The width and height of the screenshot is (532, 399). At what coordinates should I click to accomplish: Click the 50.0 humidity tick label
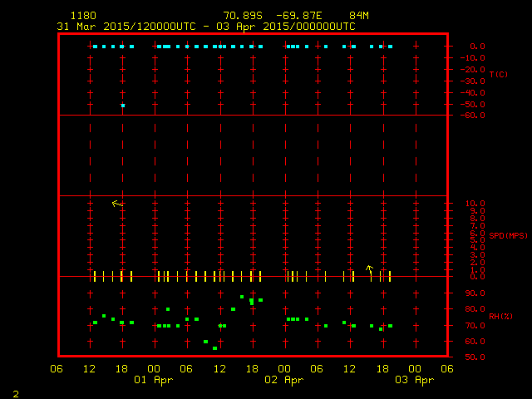tap(475, 357)
